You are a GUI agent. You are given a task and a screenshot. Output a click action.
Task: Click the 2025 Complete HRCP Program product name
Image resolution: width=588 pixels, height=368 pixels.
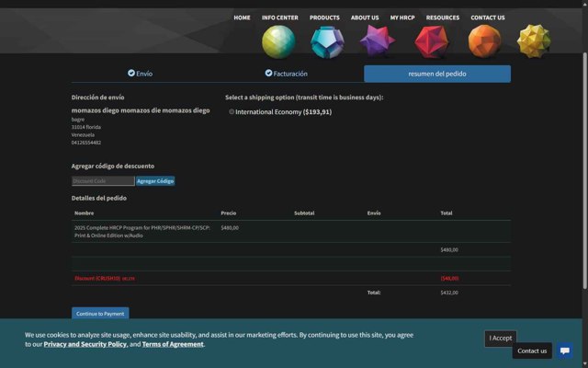142,232
